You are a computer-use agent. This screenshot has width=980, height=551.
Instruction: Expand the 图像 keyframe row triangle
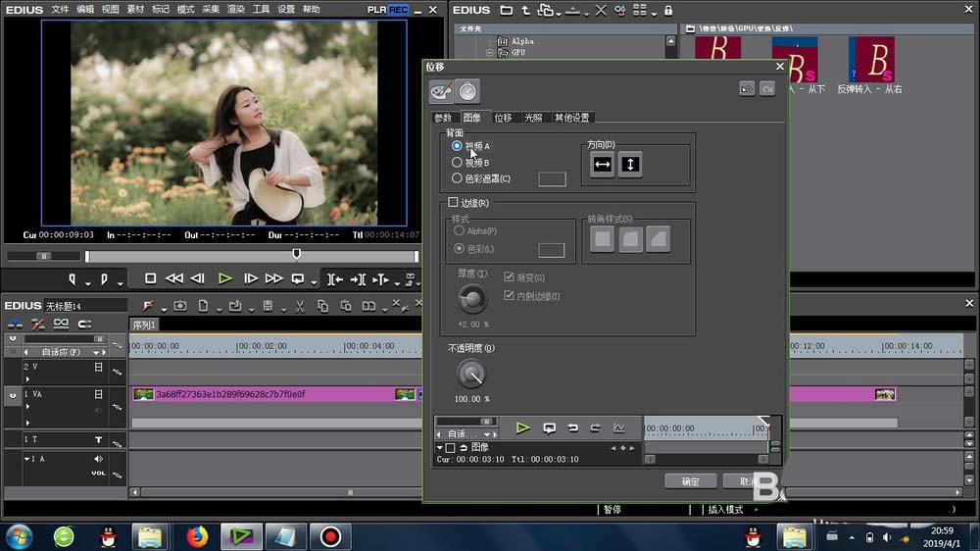439,448
